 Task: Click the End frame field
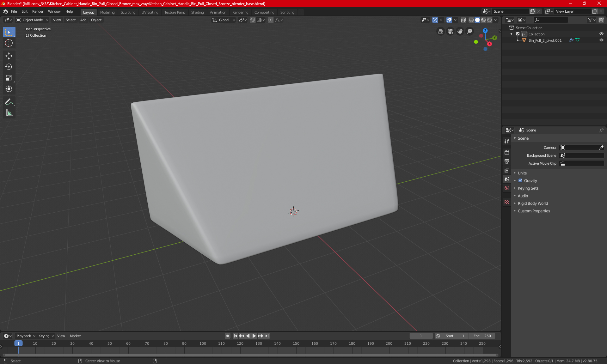tap(482, 336)
